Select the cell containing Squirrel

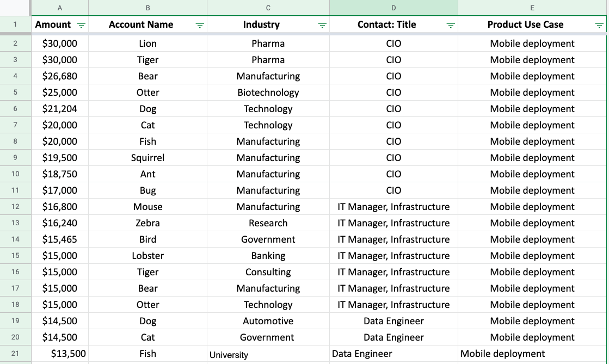147,158
